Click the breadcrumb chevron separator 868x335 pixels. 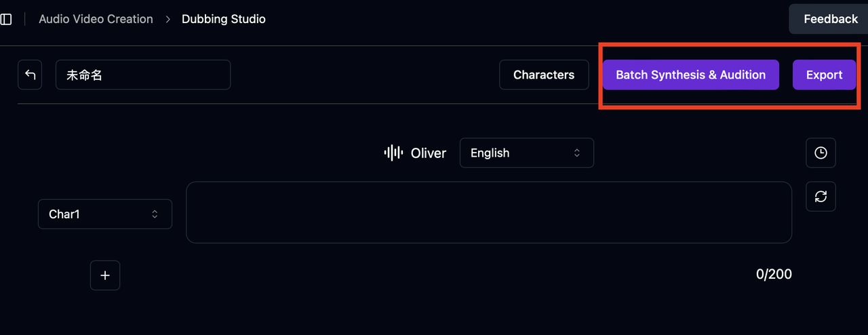coord(167,19)
